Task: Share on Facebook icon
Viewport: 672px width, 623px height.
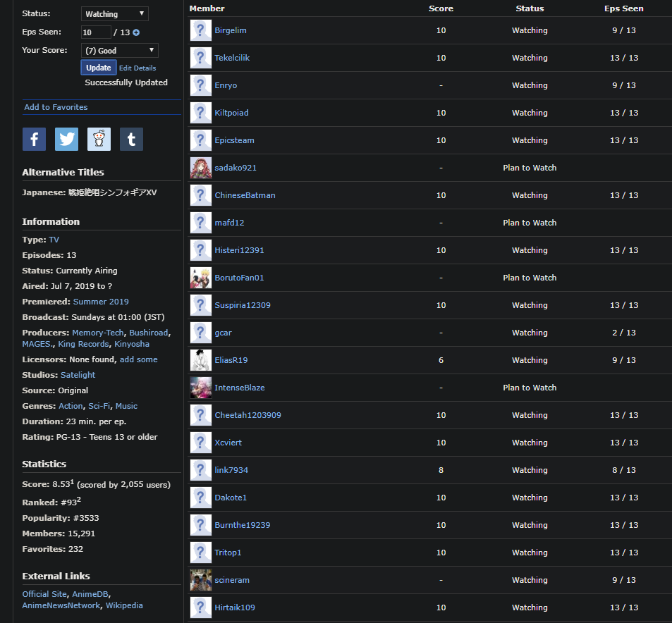Action: 35,139
